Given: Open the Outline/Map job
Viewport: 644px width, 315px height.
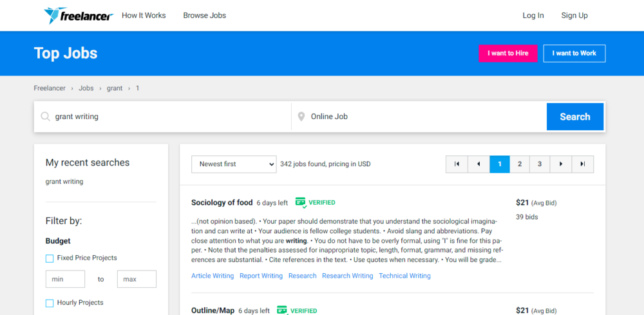Looking at the screenshot, I should point(213,310).
